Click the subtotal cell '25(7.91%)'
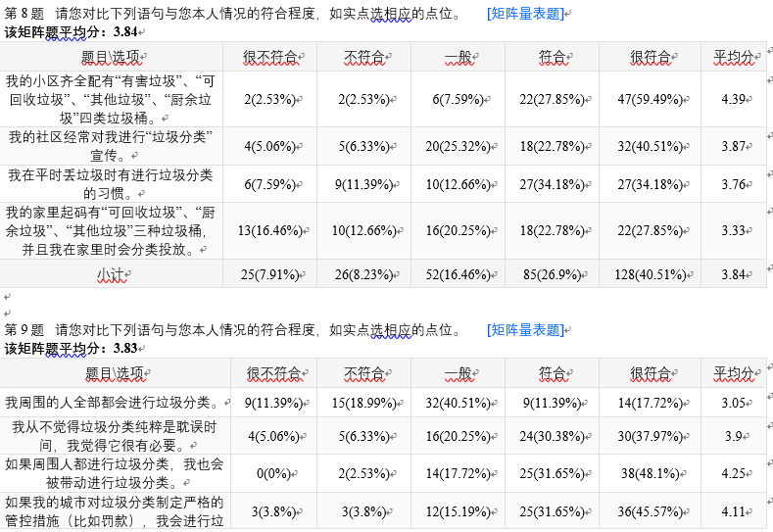This screenshot has width=773, height=532. [269, 274]
